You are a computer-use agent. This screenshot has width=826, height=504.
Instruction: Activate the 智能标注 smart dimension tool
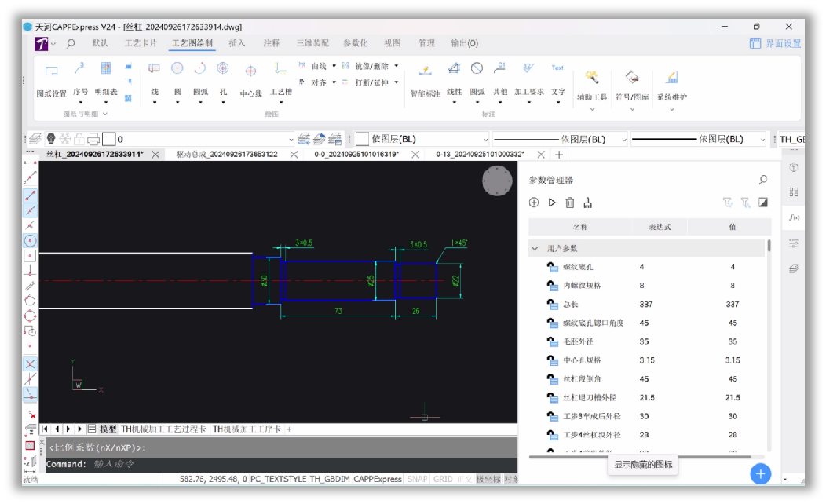click(x=425, y=80)
